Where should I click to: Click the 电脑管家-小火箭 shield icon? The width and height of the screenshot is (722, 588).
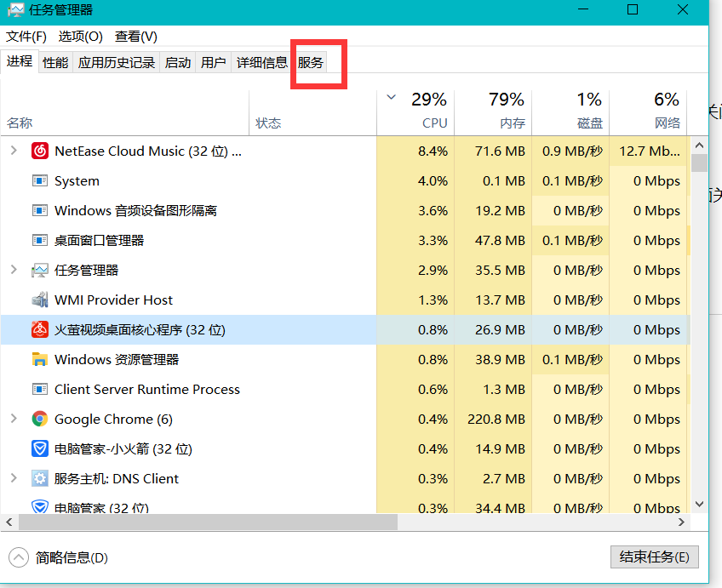tap(40, 448)
